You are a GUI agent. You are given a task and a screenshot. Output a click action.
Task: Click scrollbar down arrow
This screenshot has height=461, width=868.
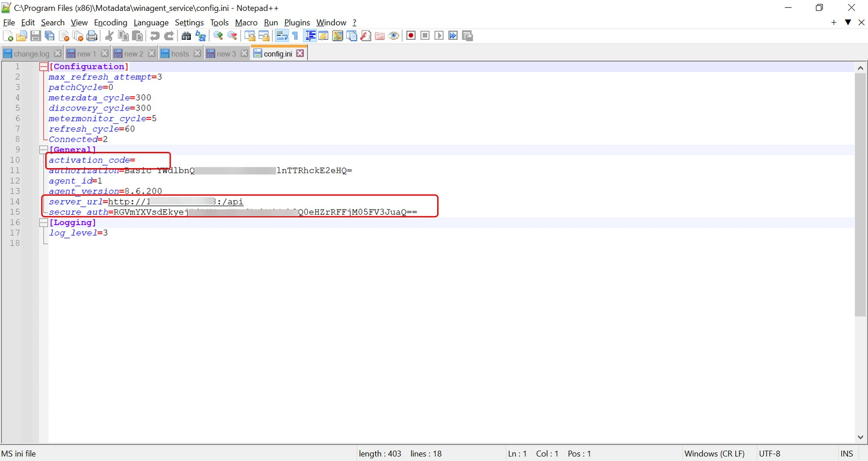tap(861, 437)
